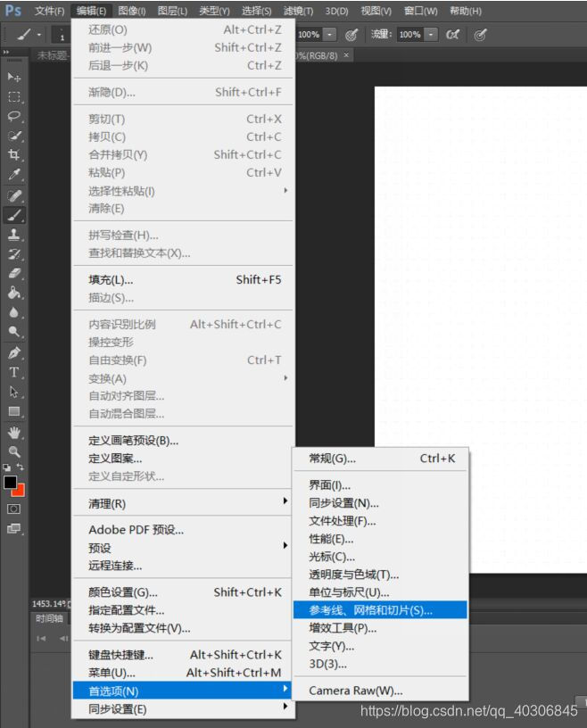Viewport: 587px width, 728px height.
Task: Select the Hand tool
Action: (x=14, y=433)
